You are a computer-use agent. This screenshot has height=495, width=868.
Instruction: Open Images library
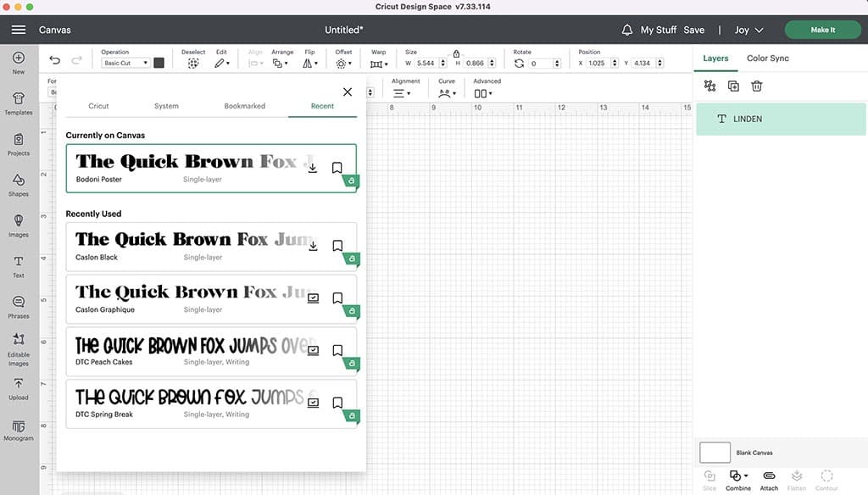click(x=19, y=226)
